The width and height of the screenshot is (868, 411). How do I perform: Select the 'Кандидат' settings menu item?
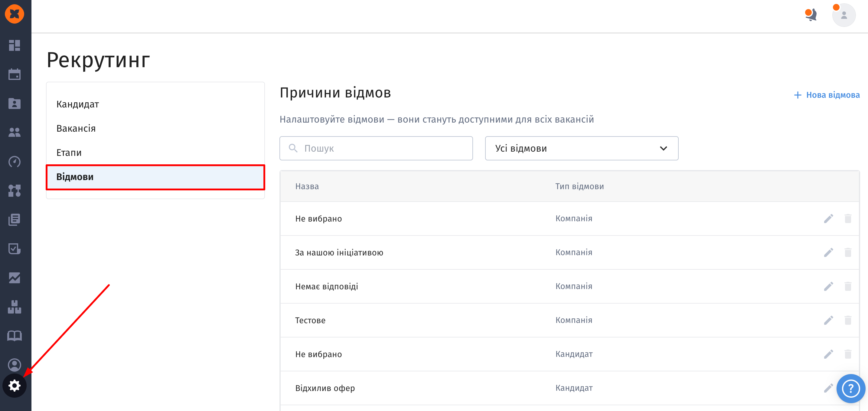[77, 104]
